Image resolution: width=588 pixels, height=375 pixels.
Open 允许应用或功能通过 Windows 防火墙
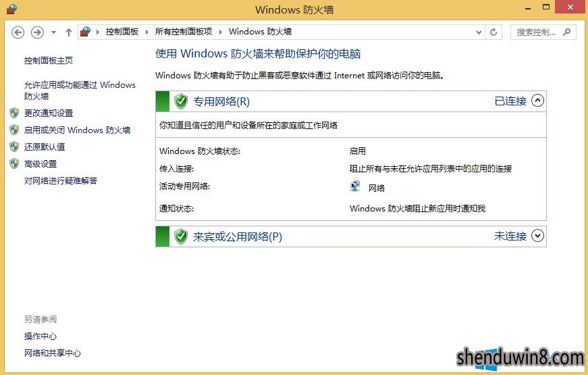click(80, 91)
